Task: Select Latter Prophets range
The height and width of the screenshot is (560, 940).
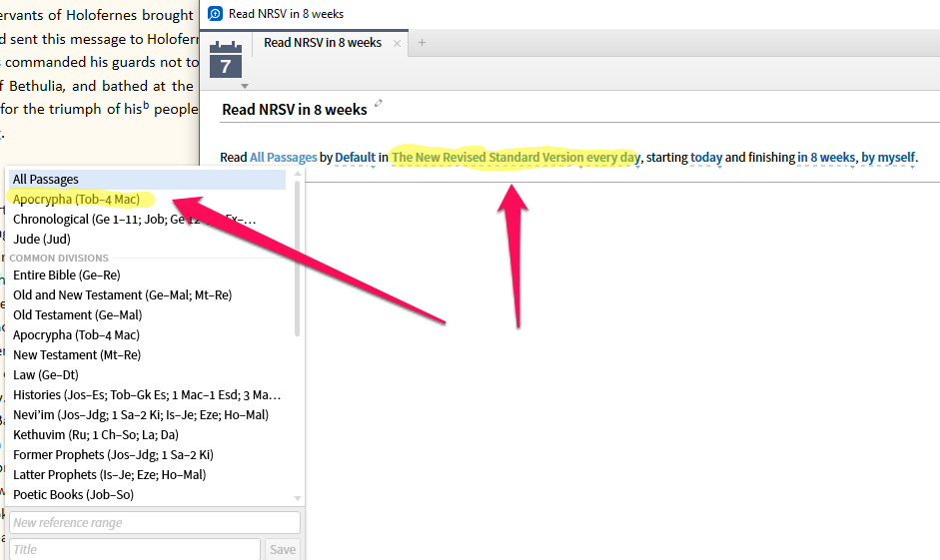Action: pos(147,474)
